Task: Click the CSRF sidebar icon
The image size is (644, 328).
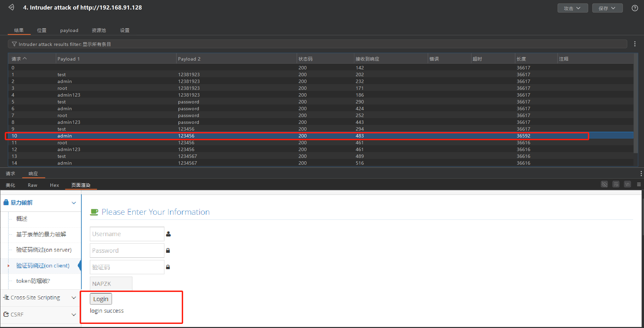Action: [6, 314]
